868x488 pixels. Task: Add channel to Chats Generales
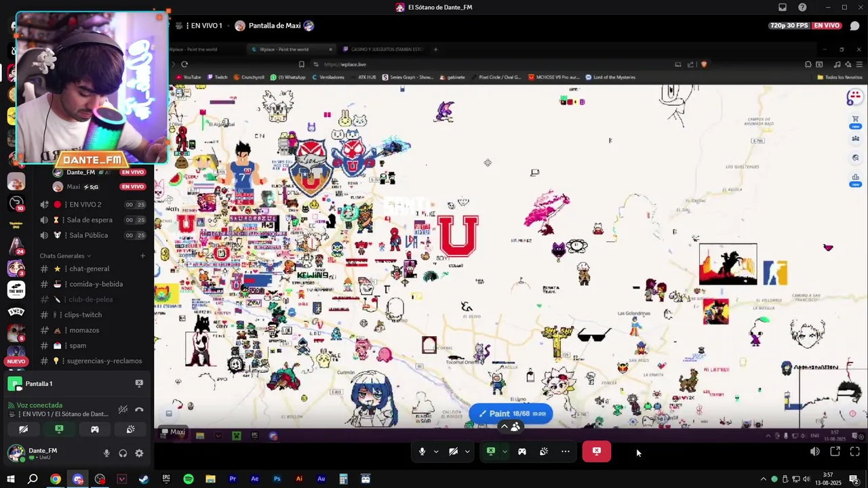tap(142, 256)
